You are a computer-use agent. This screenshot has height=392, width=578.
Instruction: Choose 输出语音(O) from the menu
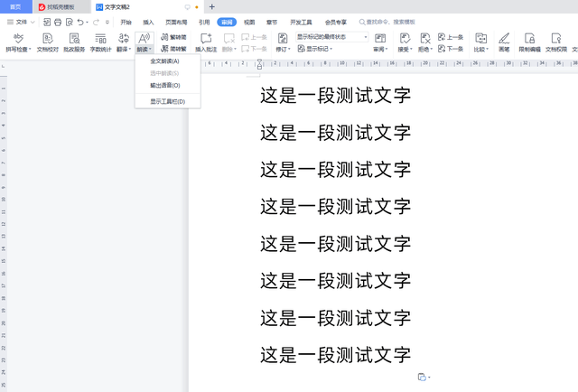168,85
